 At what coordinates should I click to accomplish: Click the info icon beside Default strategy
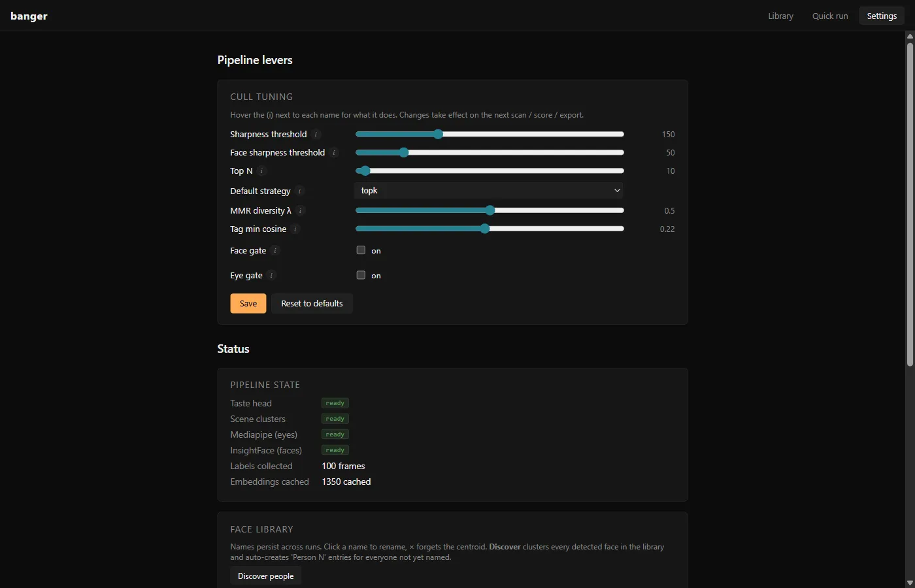300,191
